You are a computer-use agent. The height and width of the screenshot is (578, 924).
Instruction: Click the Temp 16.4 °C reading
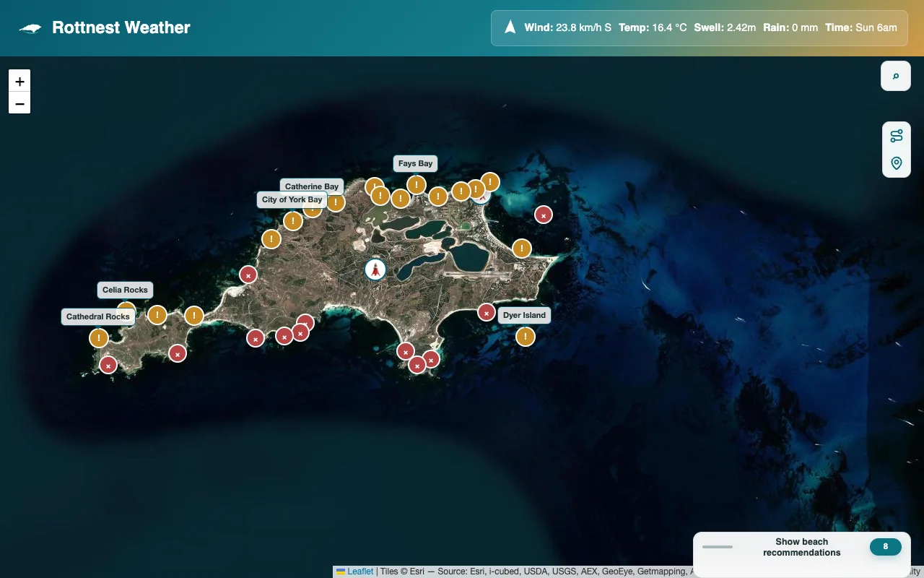point(653,28)
